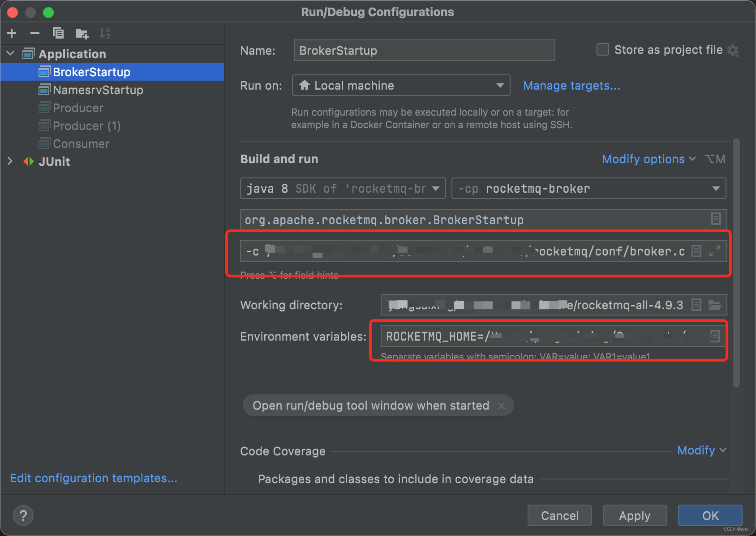
Task: Open the -cp classpath module dropdown
Action: 589,188
